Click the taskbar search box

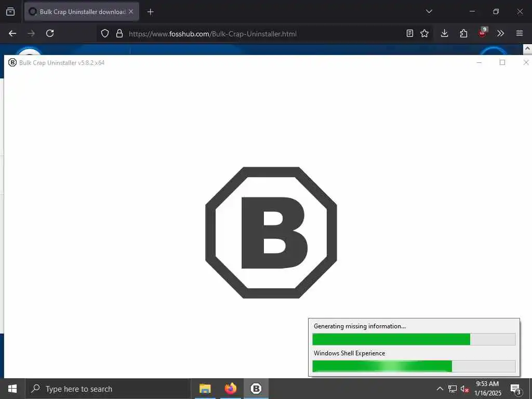[108, 389]
